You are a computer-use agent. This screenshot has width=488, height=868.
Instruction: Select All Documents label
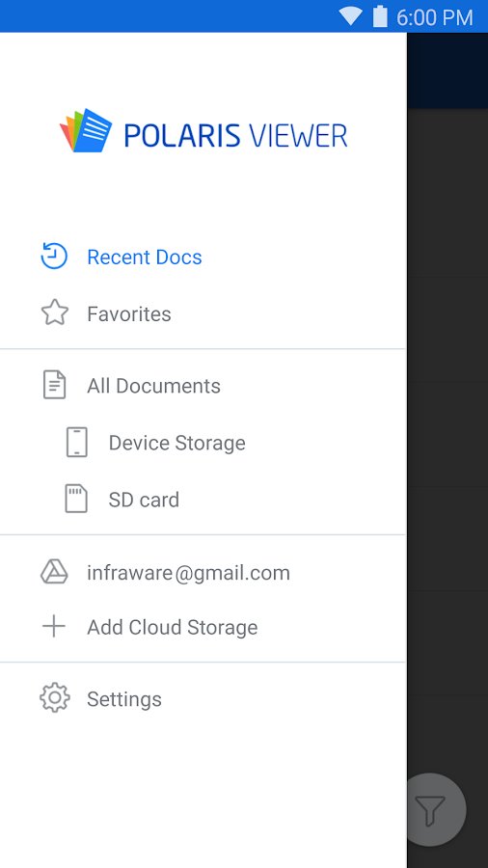pos(153,386)
